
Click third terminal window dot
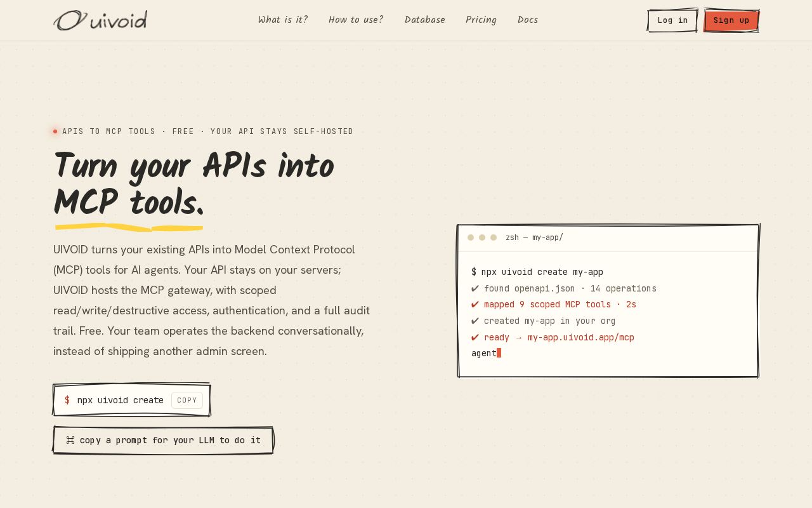(494, 237)
